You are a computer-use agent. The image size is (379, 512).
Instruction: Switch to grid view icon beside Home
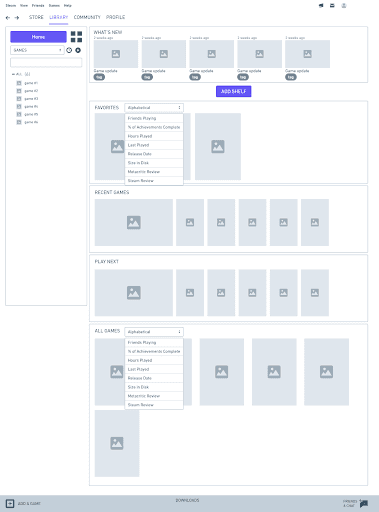[x=76, y=37]
